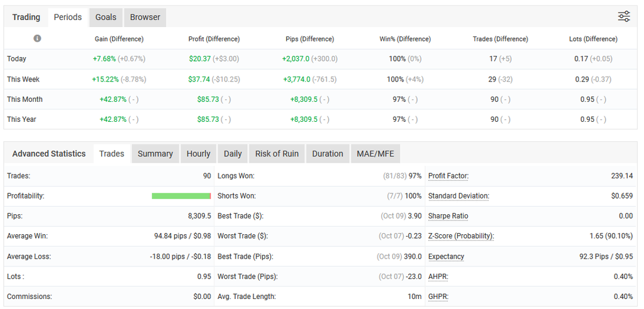Click the Profit Factor label
Screen dimensions: 644x309
(x=448, y=176)
